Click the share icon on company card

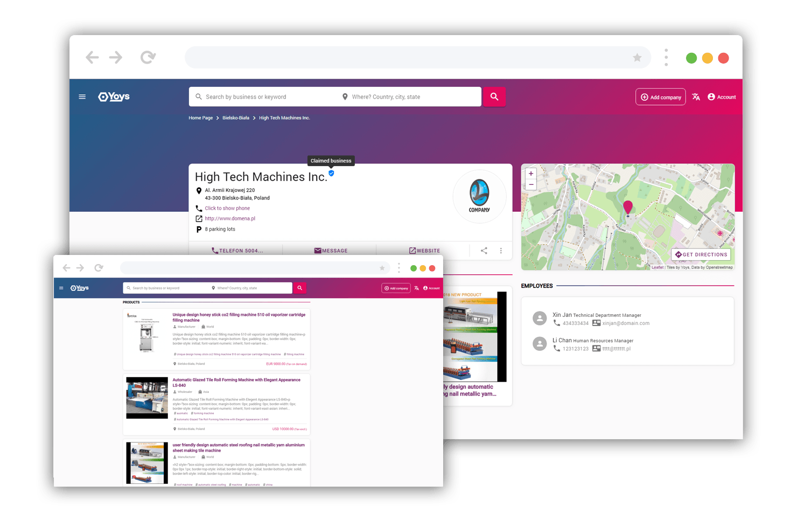pyautogui.click(x=484, y=251)
